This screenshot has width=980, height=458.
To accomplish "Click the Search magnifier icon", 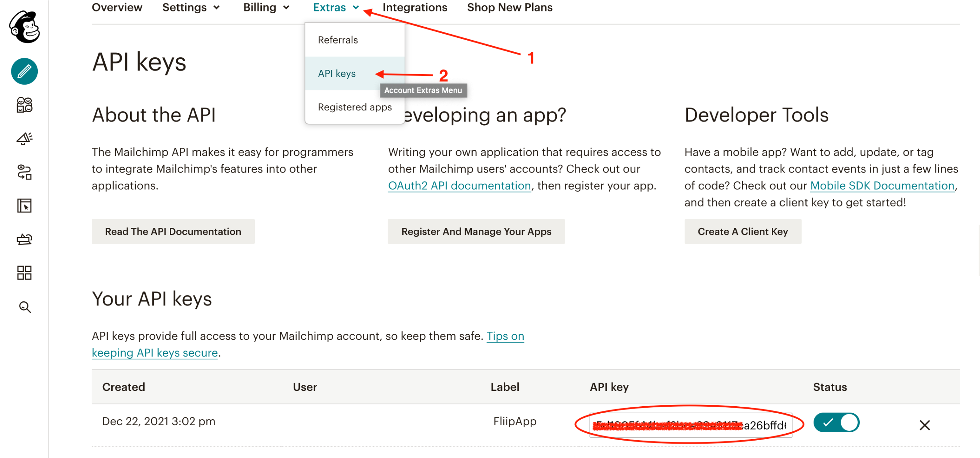I will [x=24, y=306].
